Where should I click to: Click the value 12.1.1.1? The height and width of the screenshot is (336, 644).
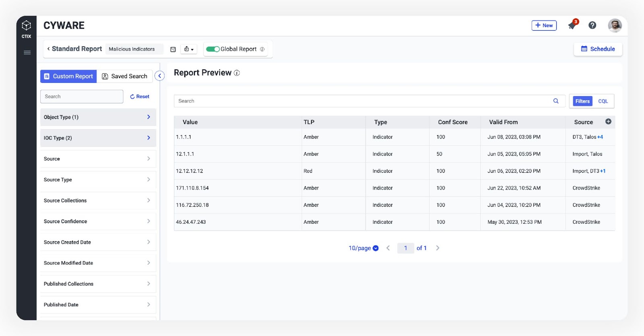tap(185, 154)
